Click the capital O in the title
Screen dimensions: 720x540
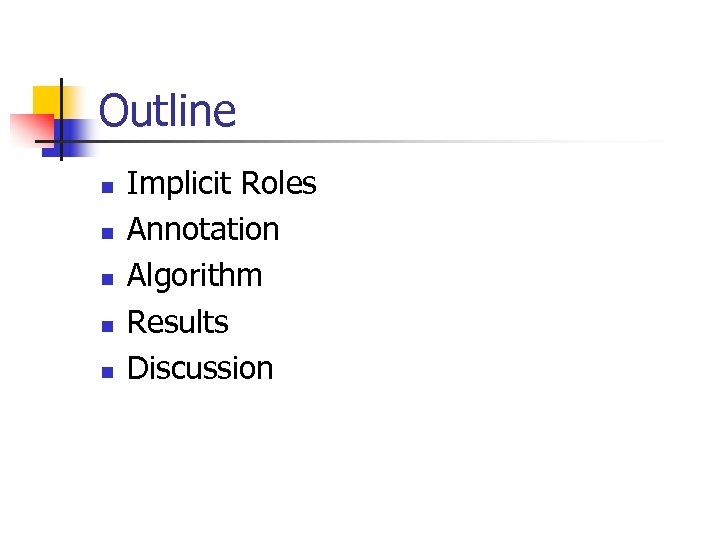[x=115, y=111]
